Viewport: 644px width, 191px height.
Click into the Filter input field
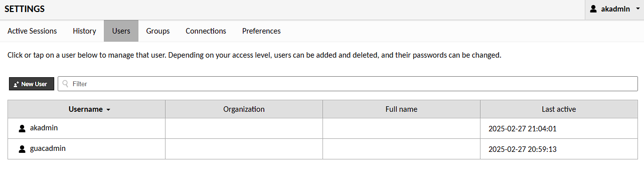[348, 84]
